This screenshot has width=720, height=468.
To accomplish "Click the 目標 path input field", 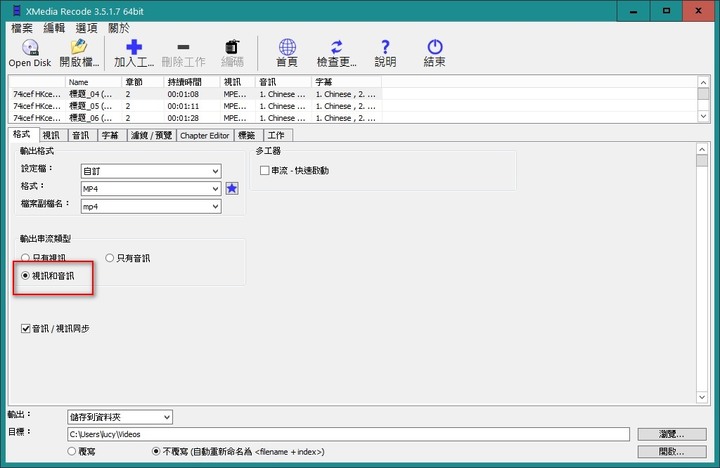I will pyautogui.click(x=348, y=434).
